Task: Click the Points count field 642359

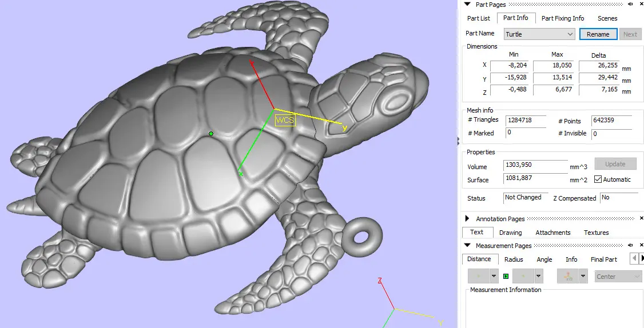Action: tap(611, 120)
